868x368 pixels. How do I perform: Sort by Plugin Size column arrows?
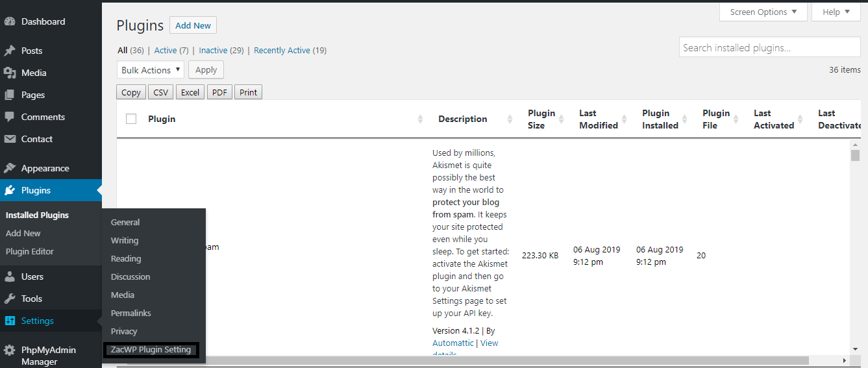pyautogui.click(x=562, y=119)
